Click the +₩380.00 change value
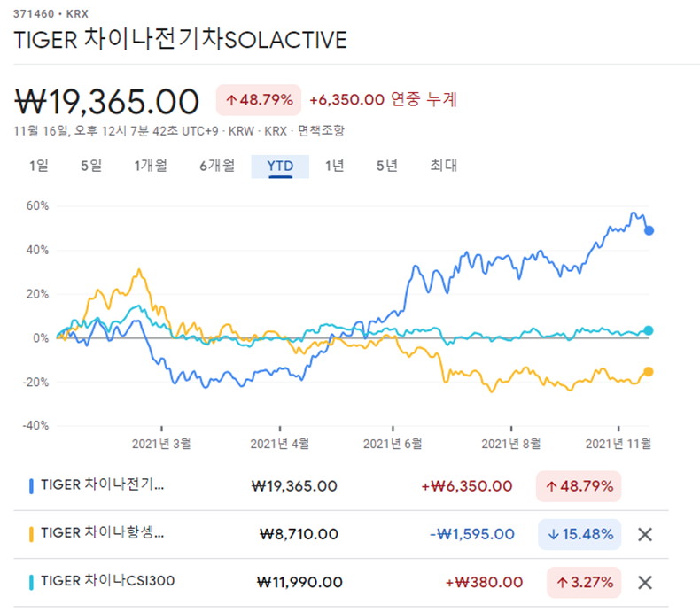 [x=484, y=583]
